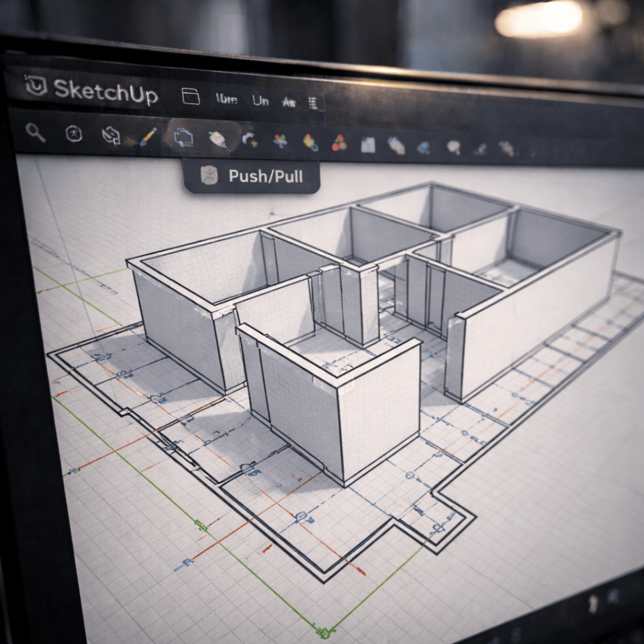This screenshot has width=644, height=644.
Task: Select the red circles tool icon
Action: (339, 143)
